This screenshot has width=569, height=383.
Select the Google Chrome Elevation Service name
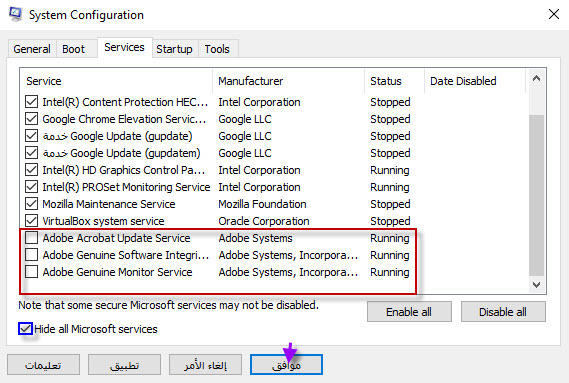pos(124,119)
